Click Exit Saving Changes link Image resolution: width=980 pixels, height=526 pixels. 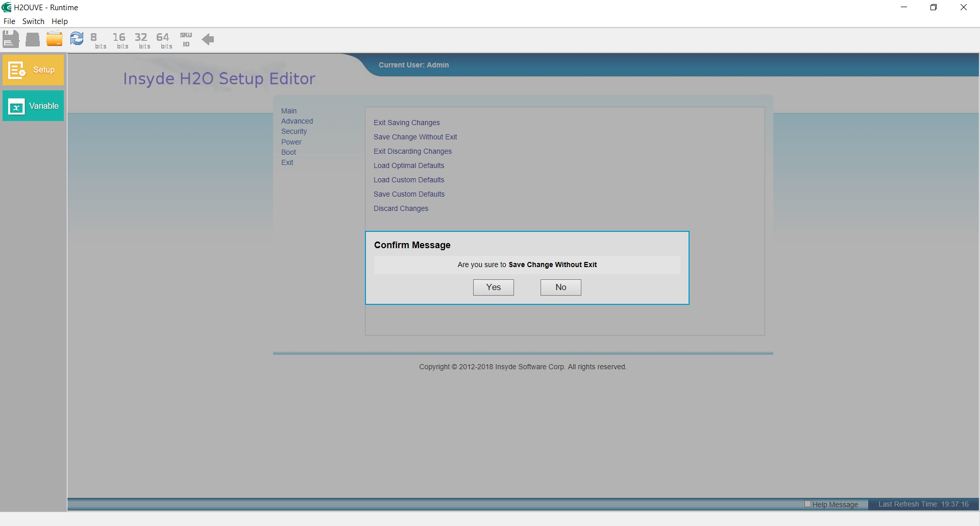(x=407, y=123)
